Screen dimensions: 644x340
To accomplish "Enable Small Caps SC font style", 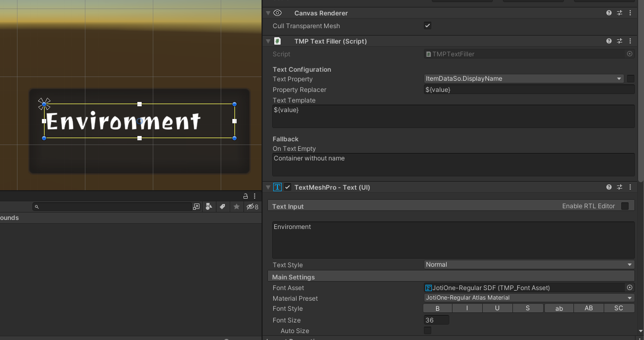I will [x=619, y=308].
